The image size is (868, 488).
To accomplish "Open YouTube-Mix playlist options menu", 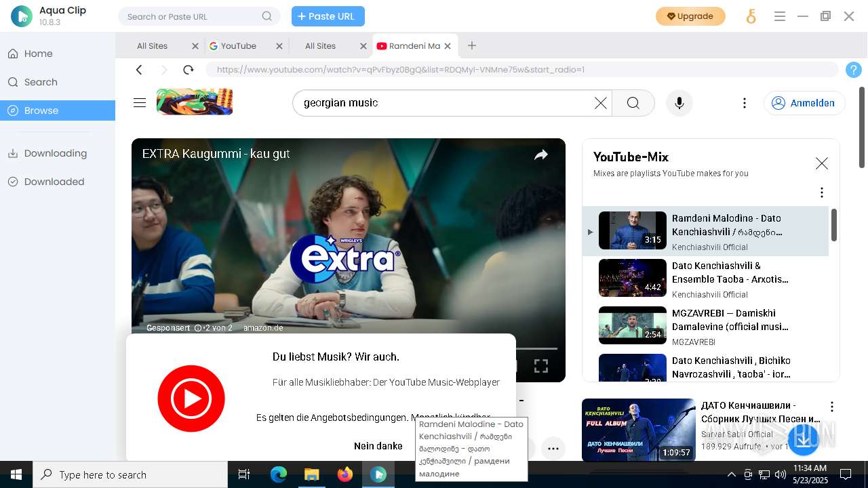I will [821, 192].
